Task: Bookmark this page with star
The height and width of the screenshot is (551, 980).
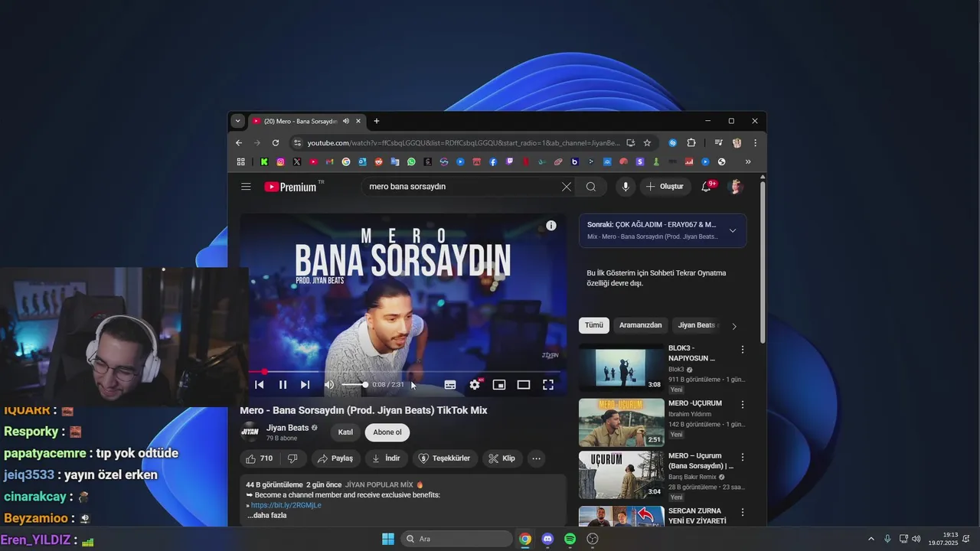Action: pos(647,142)
